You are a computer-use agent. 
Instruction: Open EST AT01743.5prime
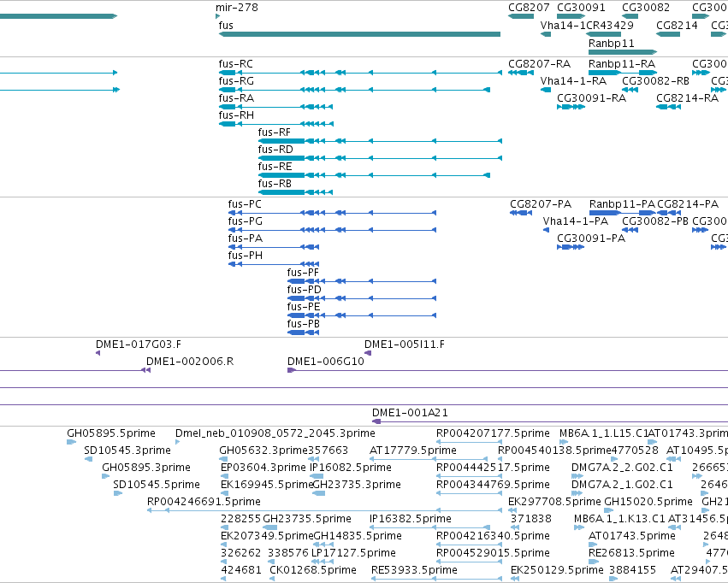(x=594, y=545)
